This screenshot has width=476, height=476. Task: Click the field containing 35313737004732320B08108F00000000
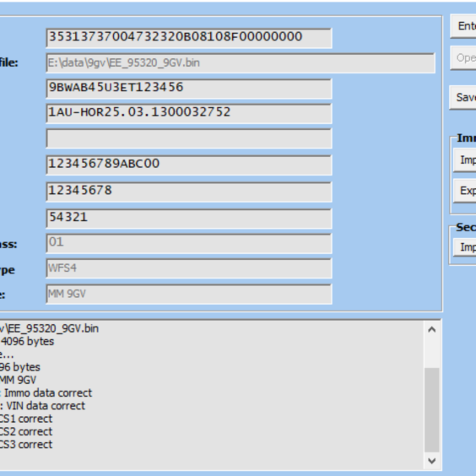(x=189, y=38)
